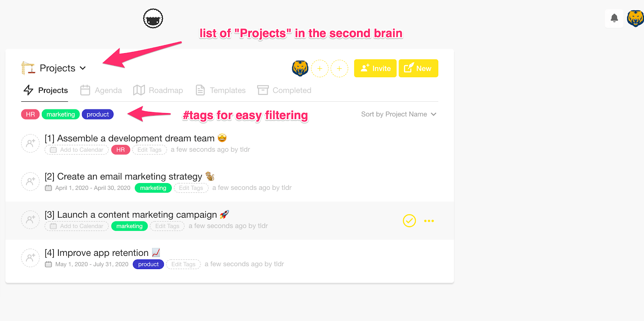644x321 pixels.
Task: Toggle the HR tag filter
Action: (30, 114)
